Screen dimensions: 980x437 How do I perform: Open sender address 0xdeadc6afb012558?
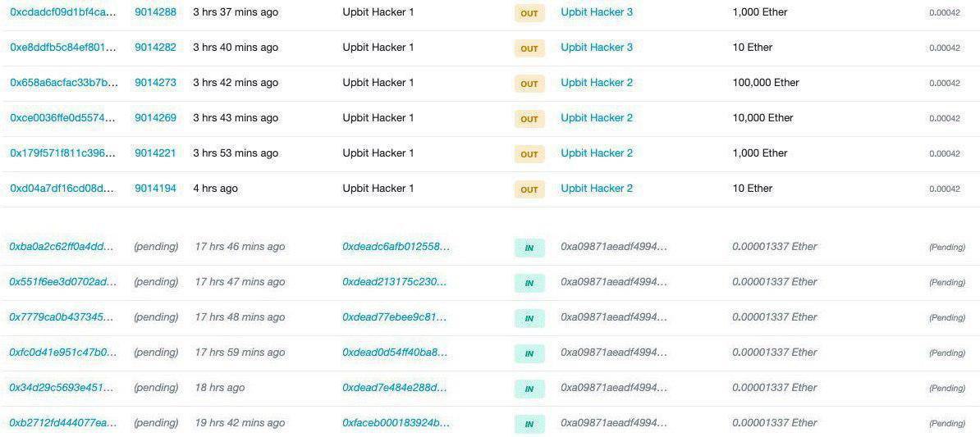396,247
